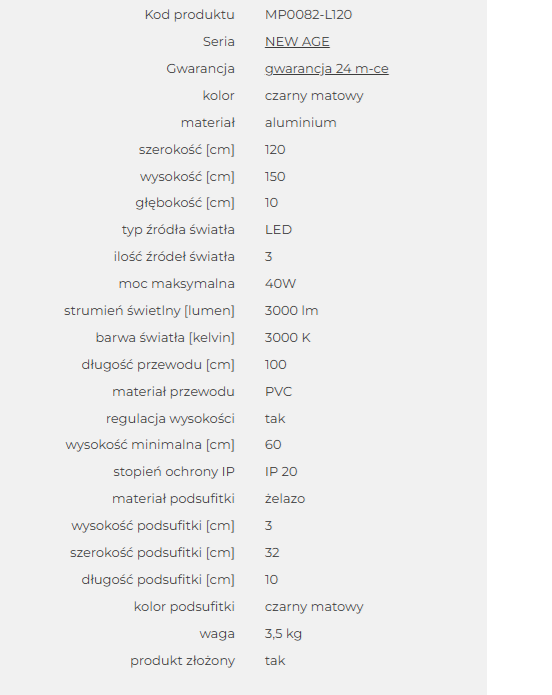This screenshot has height=695, width=552.
Task: Click the żelazo canopy material value
Action: coord(285,499)
